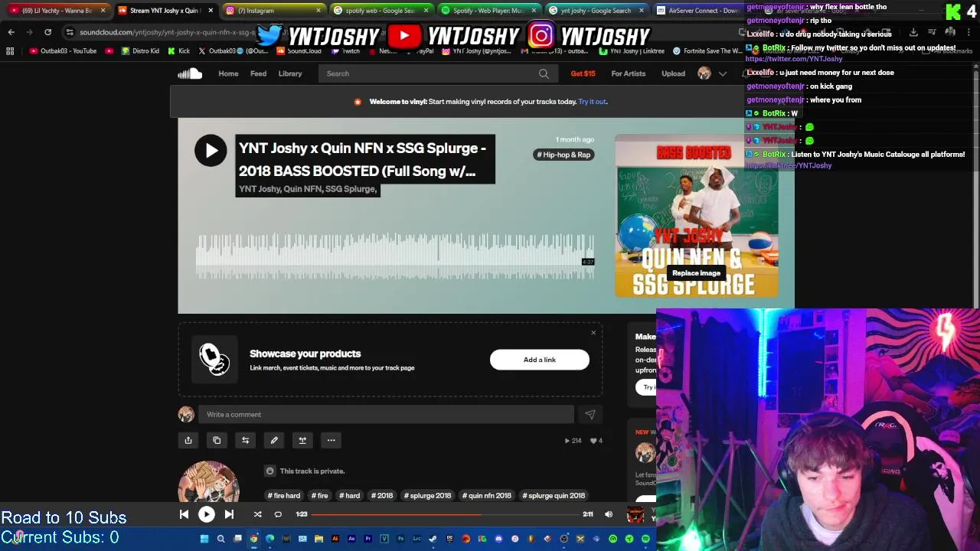Click the browser back arrow
This screenshot has width=980, height=551.
point(11,32)
